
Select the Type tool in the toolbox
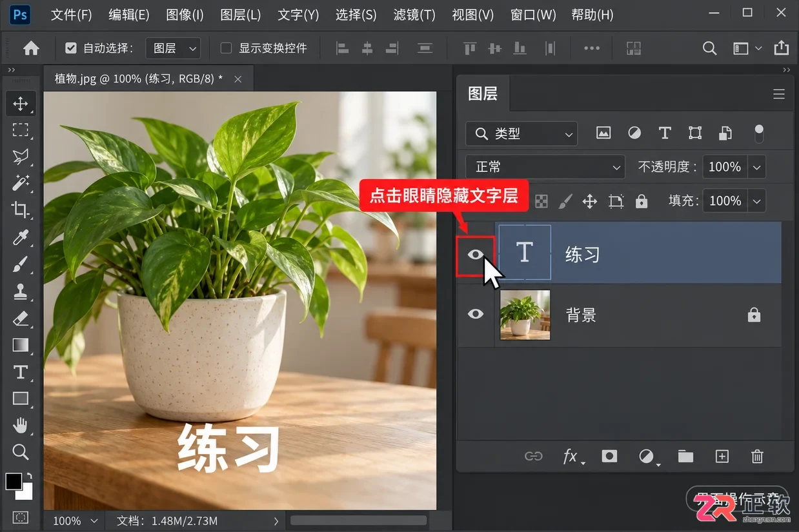tap(21, 372)
